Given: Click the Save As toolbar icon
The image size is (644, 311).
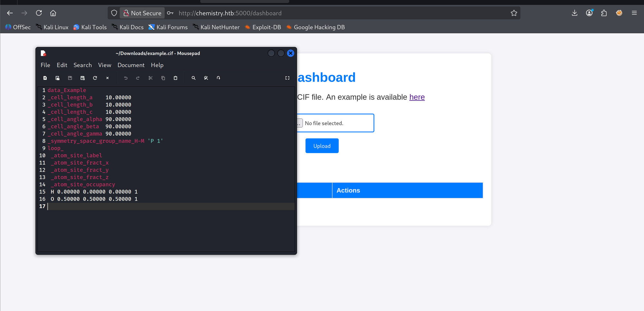Looking at the screenshot, I should pyautogui.click(x=82, y=78).
